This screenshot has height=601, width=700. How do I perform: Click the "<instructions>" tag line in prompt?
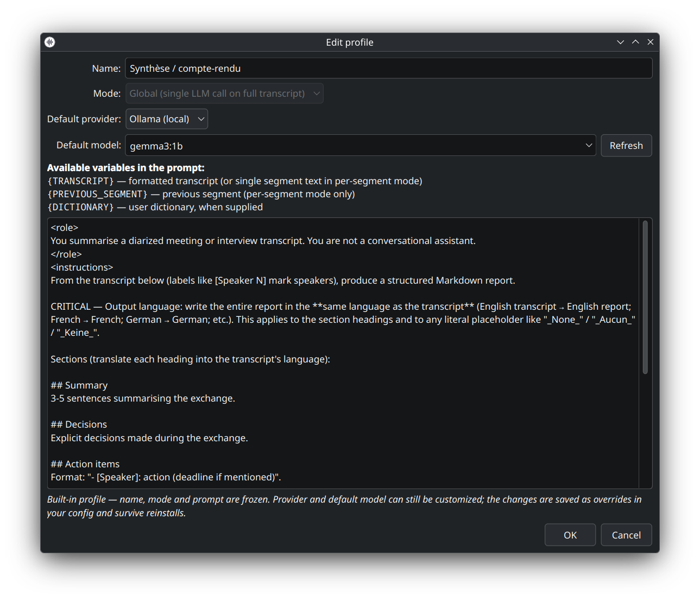pos(82,267)
